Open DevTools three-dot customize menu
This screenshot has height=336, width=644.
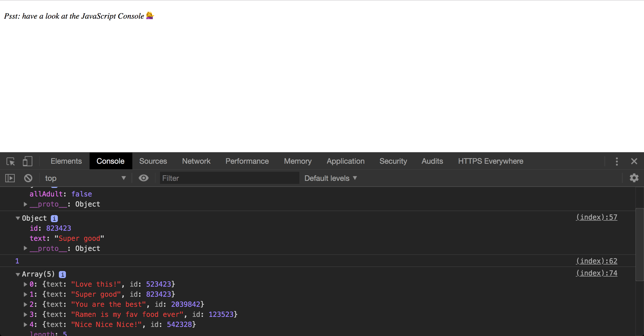617,161
